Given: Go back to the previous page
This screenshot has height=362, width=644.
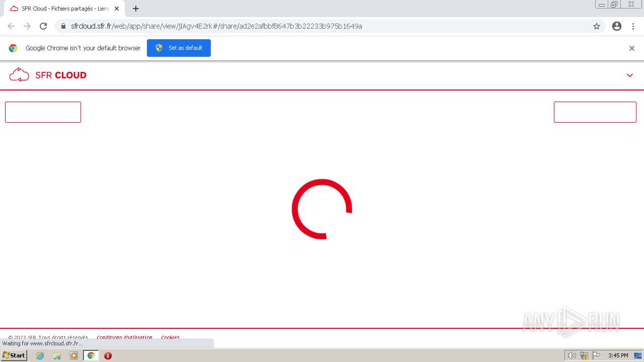Looking at the screenshot, I should (11, 26).
